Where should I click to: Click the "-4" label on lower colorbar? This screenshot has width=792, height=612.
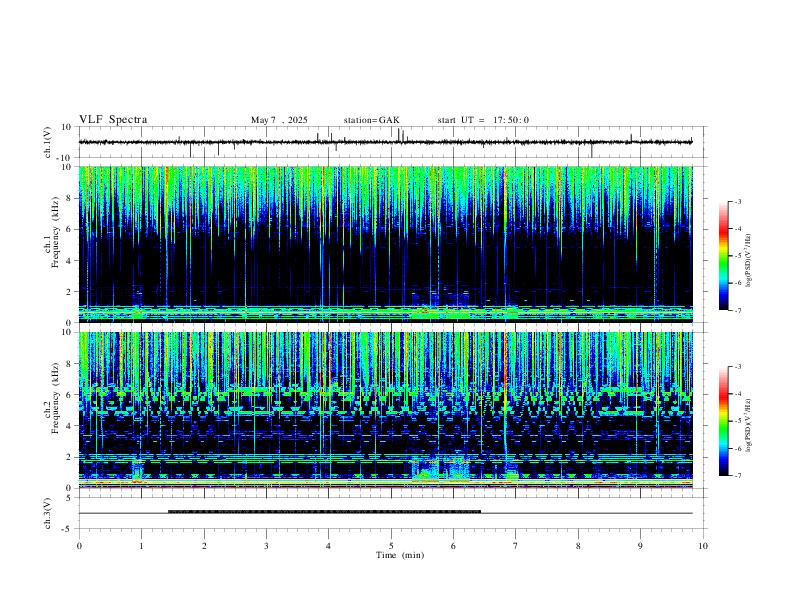(x=738, y=394)
